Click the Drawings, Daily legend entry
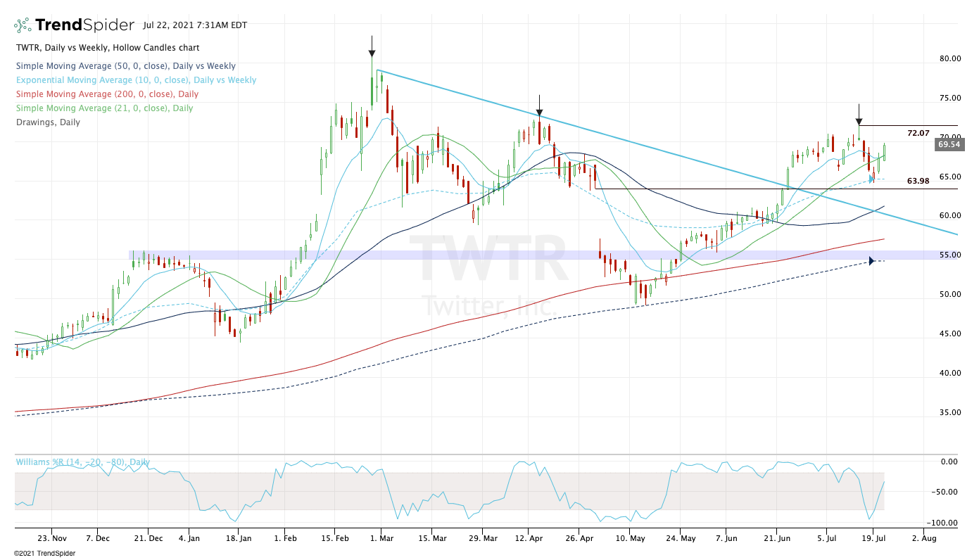 [47, 122]
